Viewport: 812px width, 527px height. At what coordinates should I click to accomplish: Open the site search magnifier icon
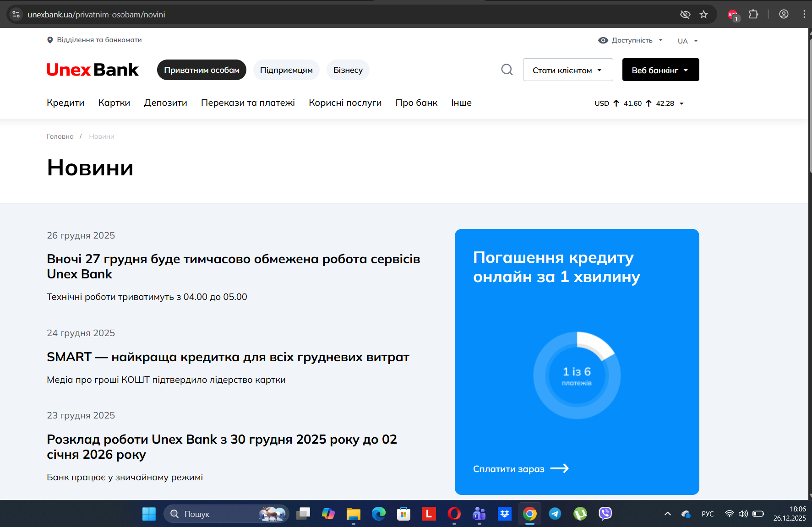507,70
